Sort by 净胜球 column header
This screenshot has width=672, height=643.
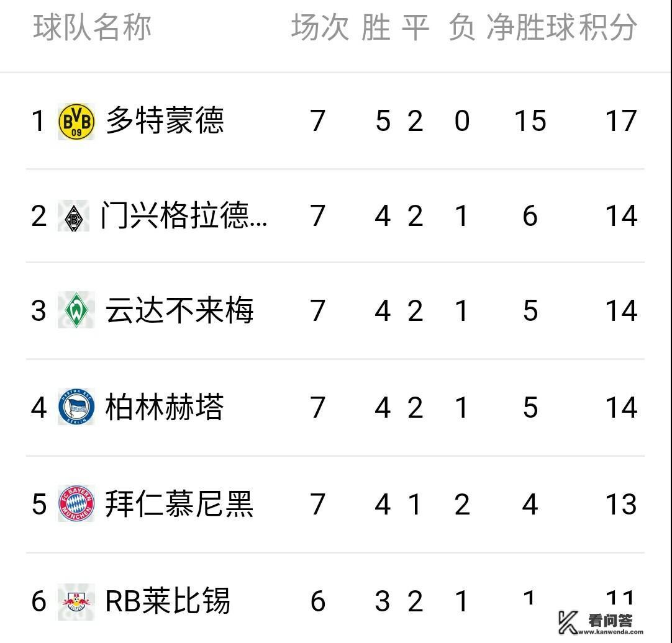pyautogui.click(x=530, y=28)
